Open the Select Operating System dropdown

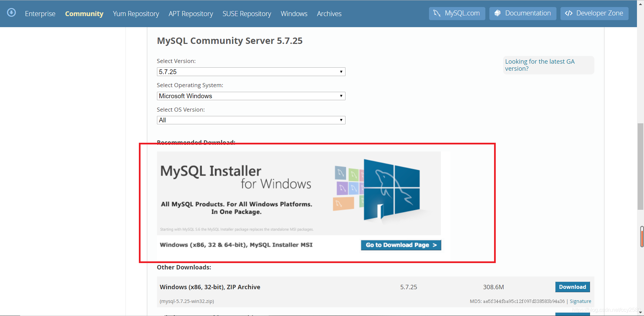[x=251, y=96]
